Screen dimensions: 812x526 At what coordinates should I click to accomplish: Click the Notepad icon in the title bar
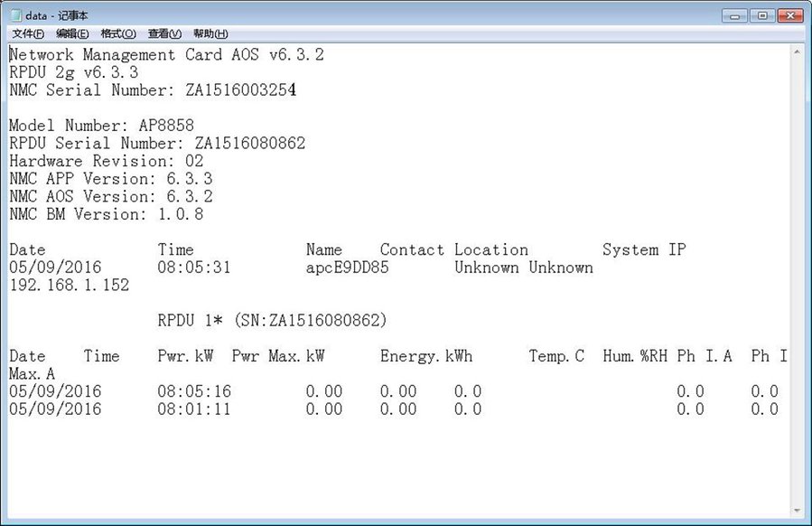click(x=15, y=15)
